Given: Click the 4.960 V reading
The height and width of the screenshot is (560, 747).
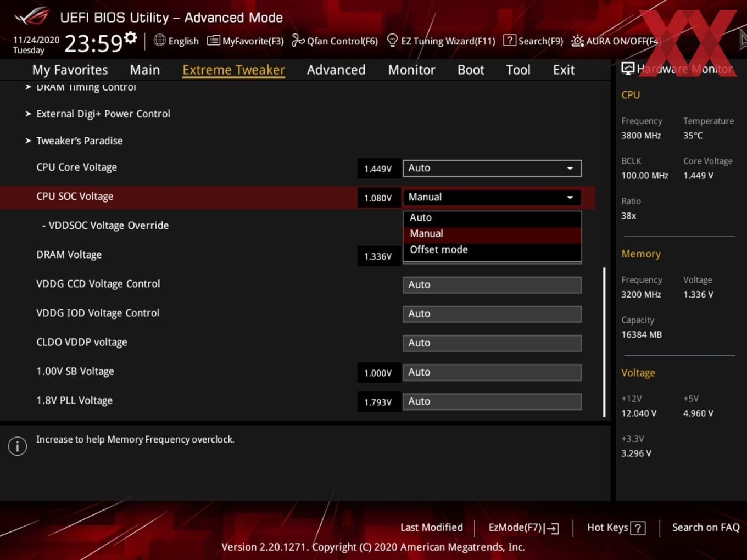Looking at the screenshot, I should tap(698, 413).
